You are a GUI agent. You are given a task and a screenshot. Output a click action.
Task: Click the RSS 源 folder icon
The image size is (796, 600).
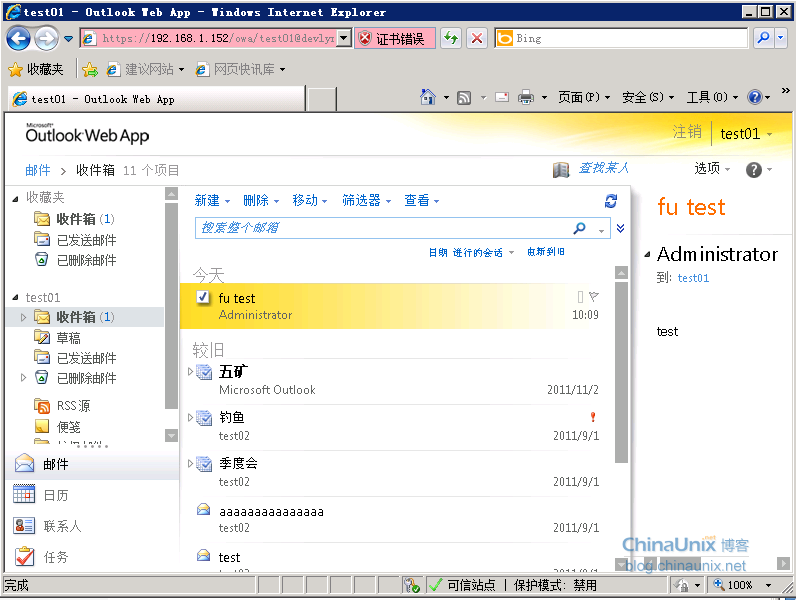coord(42,406)
